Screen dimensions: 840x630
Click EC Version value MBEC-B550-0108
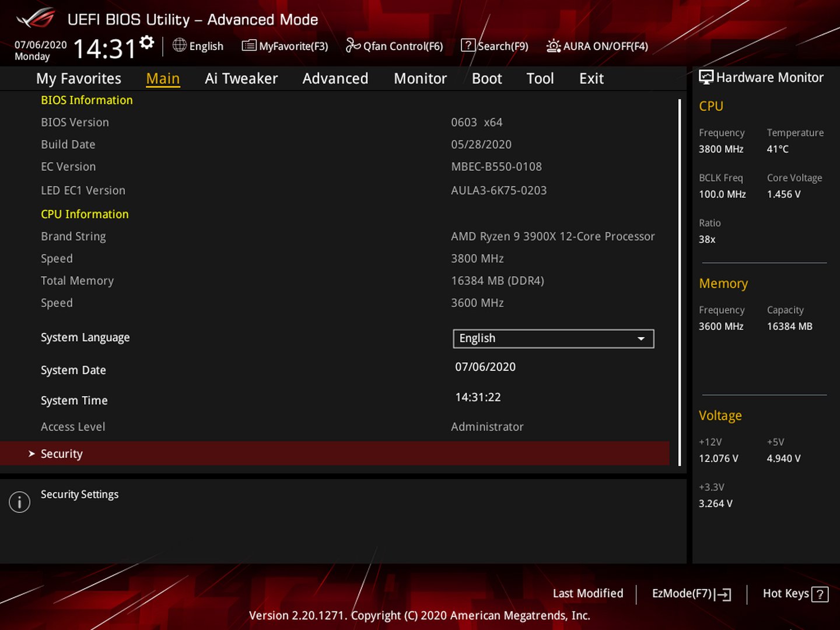click(496, 167)
